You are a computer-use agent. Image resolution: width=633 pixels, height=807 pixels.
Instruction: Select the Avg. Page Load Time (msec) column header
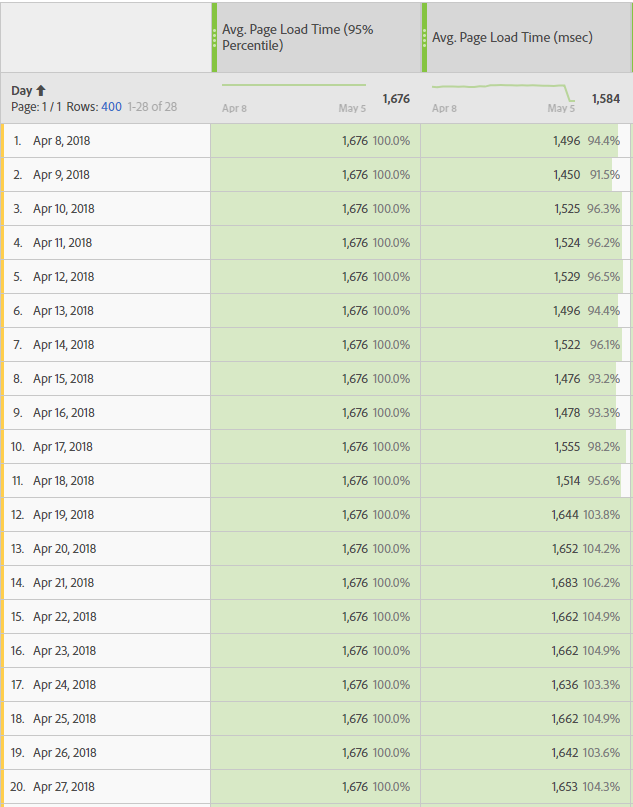point(515,37)
